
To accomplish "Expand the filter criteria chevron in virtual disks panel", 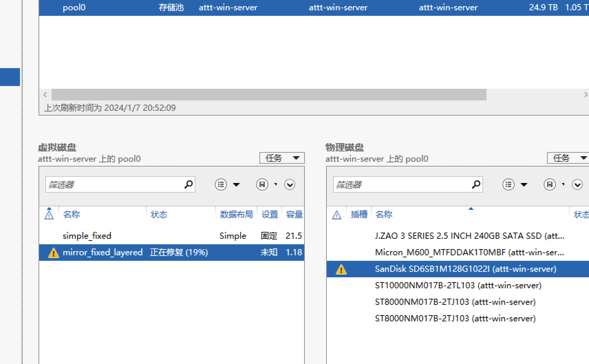I will tap(290, 184).
